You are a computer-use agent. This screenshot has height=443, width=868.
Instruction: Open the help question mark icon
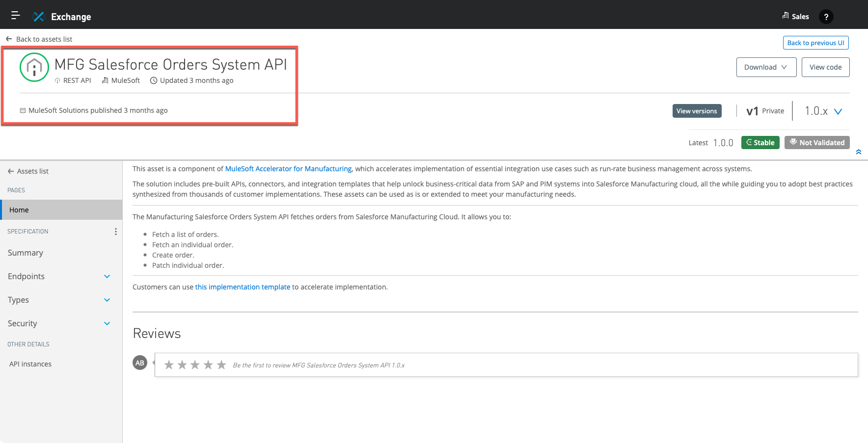[826, 17]
